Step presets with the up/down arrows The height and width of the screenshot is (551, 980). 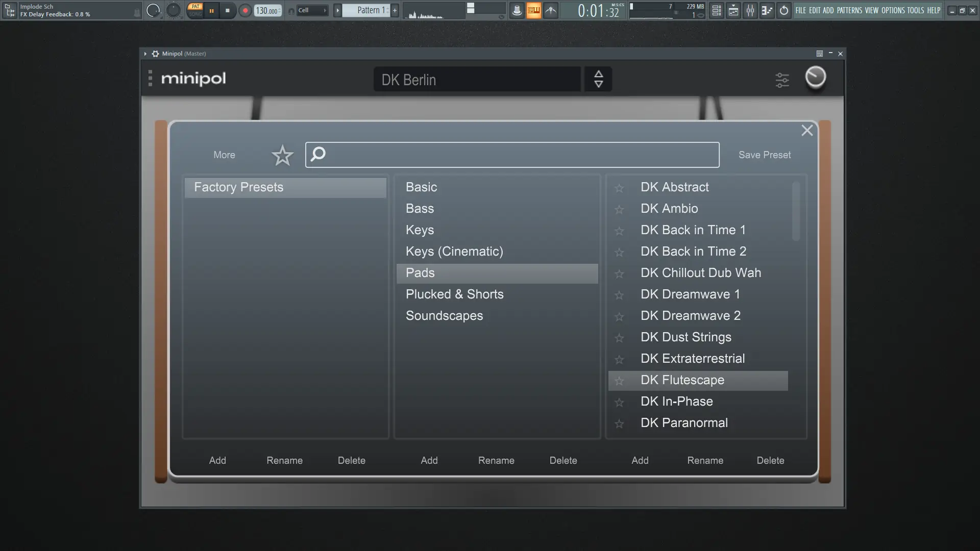pyautogui.click(x=598, y=79)
